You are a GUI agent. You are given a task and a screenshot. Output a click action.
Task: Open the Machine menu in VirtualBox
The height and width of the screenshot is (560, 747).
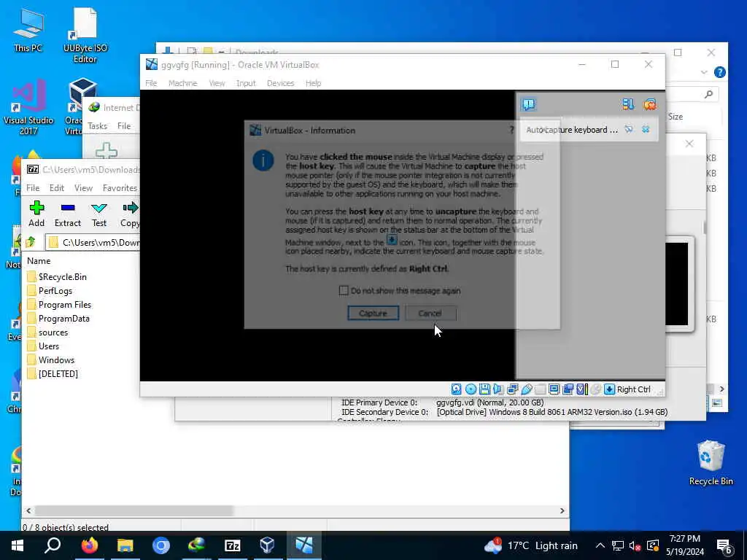[182, 83]
